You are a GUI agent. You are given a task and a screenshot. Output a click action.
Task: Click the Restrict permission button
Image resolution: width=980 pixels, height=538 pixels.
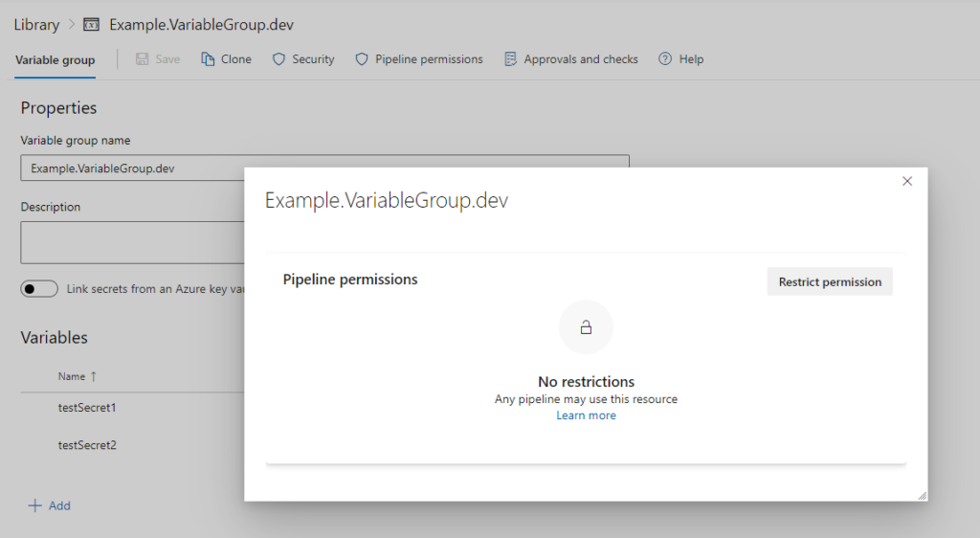tap(830, 281)
